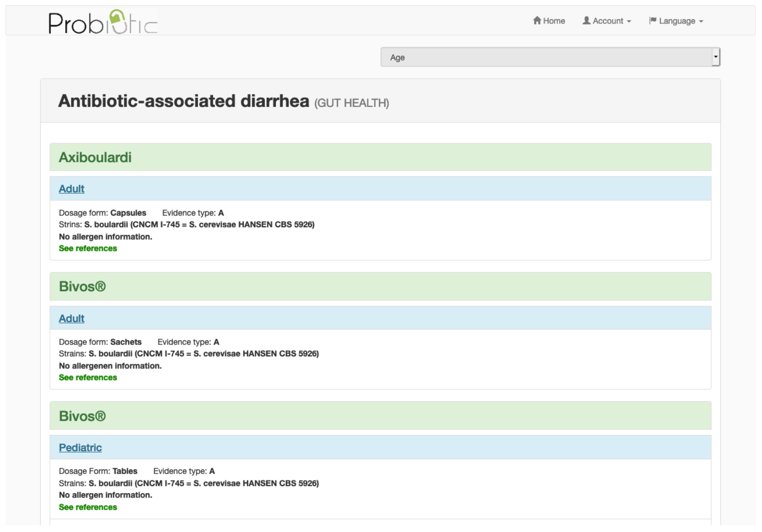Open the Adult link under first Bivos®

click(71, 318)
